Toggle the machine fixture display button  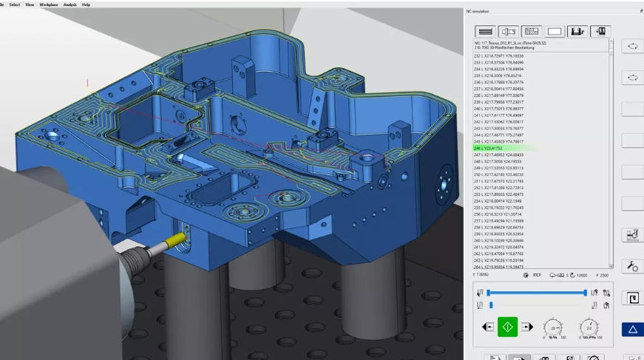[578, 32]
